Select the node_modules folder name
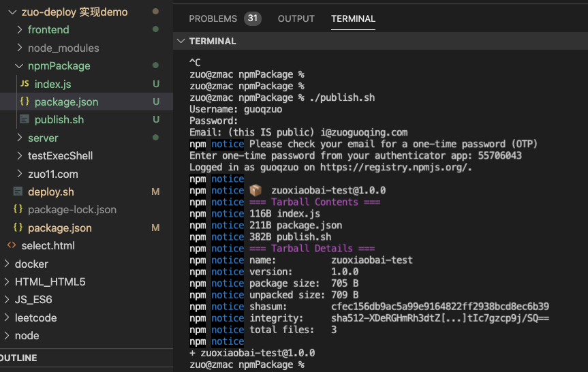 pyautogui.click(x=63, y=48)
